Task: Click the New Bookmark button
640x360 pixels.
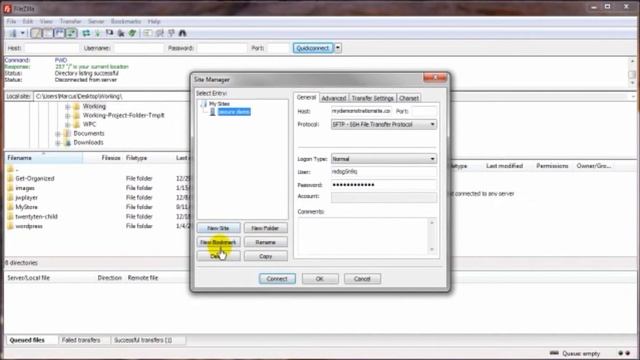Action: pyautogui.click(x=218, y=242)
